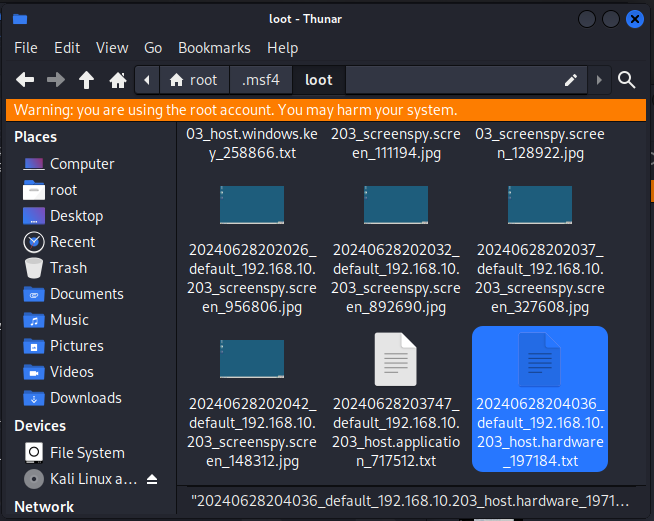The height and width of the screenshot is (521, 654).
Task: Click the root account warning banner
Action: tap(326, 110)
